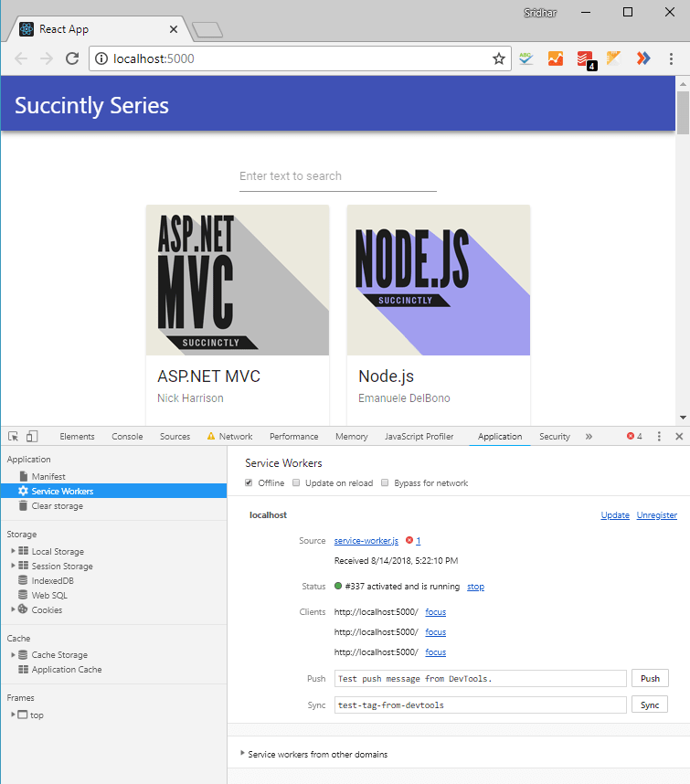The width and height of the screenshot is (690, 784).
Task: Switch to the Performance tab
Action: [x=294, y=436]
